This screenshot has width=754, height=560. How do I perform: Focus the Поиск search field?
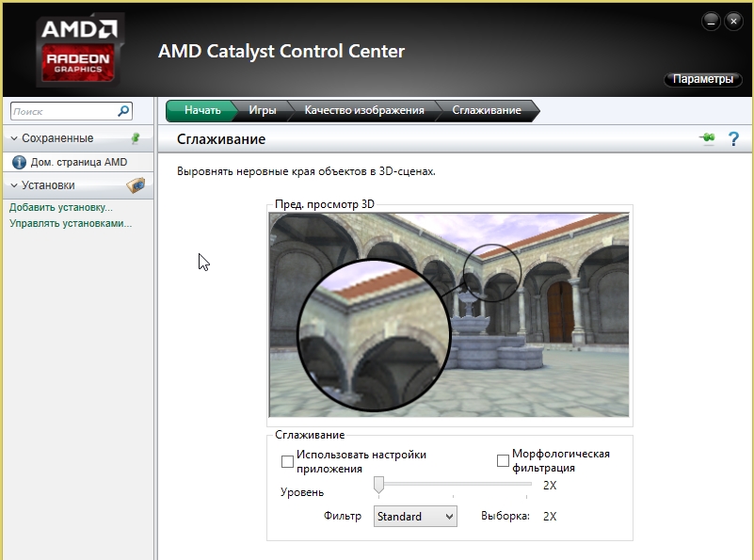64,111
